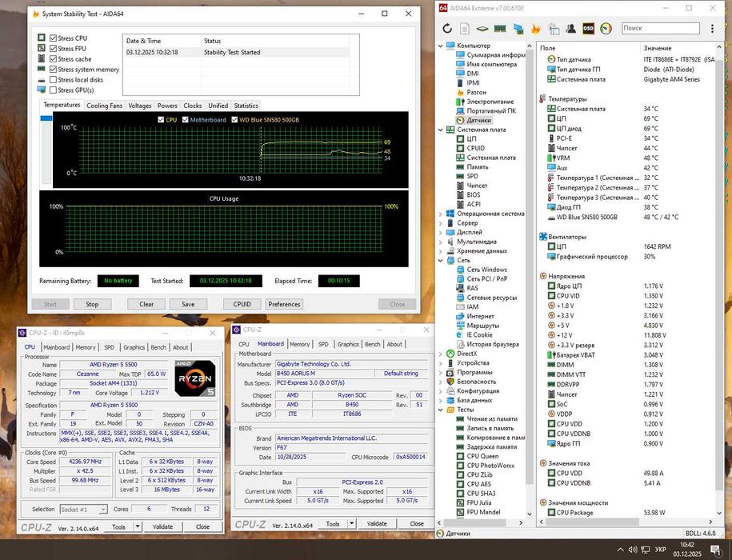Open Bench tab in CPU-Z Mainboard window
Screen dimensions: 732x560
click(x=373, y=344)
